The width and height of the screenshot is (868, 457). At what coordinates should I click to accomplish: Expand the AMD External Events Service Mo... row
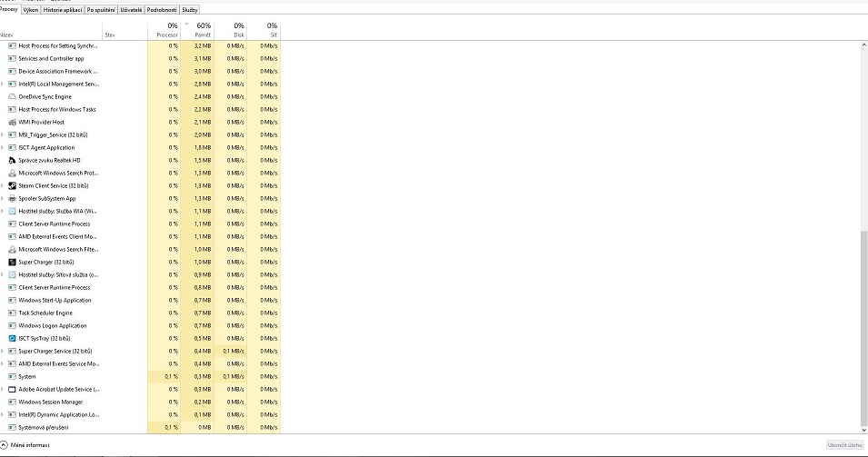[x=2, y=364]
